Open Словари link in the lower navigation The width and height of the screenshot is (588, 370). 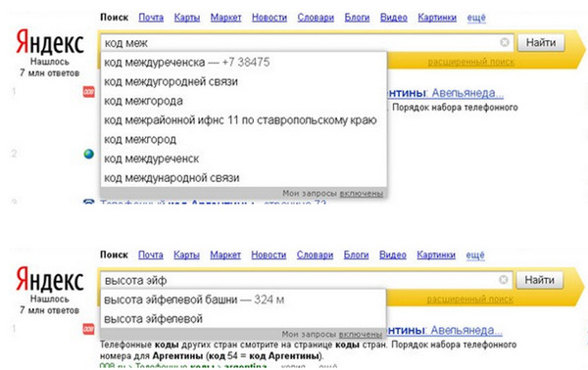[x=315, y=254]
